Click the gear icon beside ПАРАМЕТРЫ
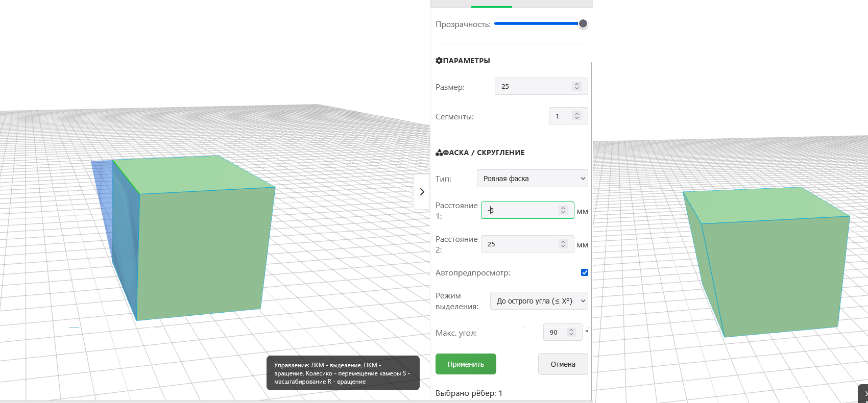The width and height of the screenshot is (868, 403). (x=439, y=61)
